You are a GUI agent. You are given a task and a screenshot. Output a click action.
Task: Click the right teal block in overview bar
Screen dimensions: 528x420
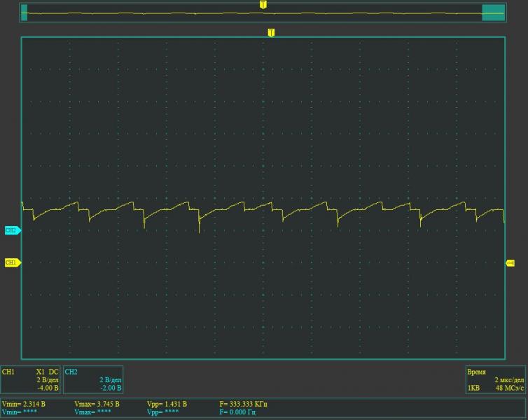coord(493,13)
